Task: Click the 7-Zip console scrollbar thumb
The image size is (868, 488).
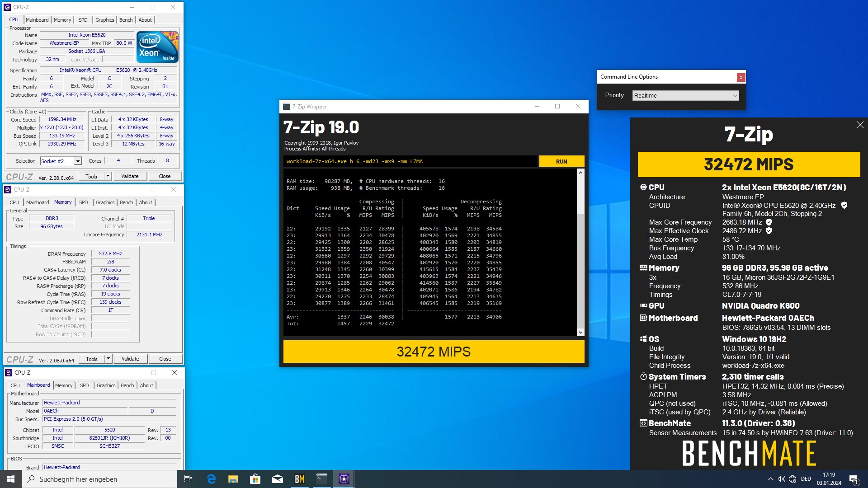Action: [580, 270]
